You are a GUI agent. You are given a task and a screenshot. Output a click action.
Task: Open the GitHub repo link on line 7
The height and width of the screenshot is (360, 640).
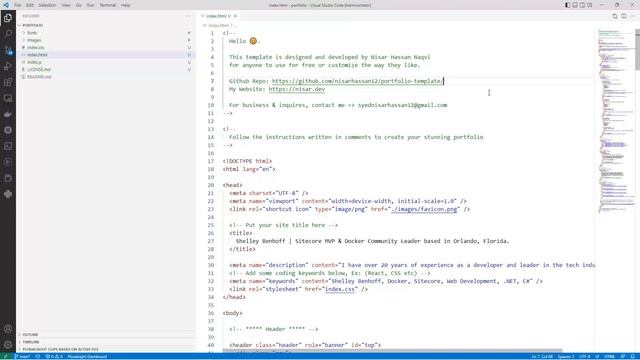[357, 81]
